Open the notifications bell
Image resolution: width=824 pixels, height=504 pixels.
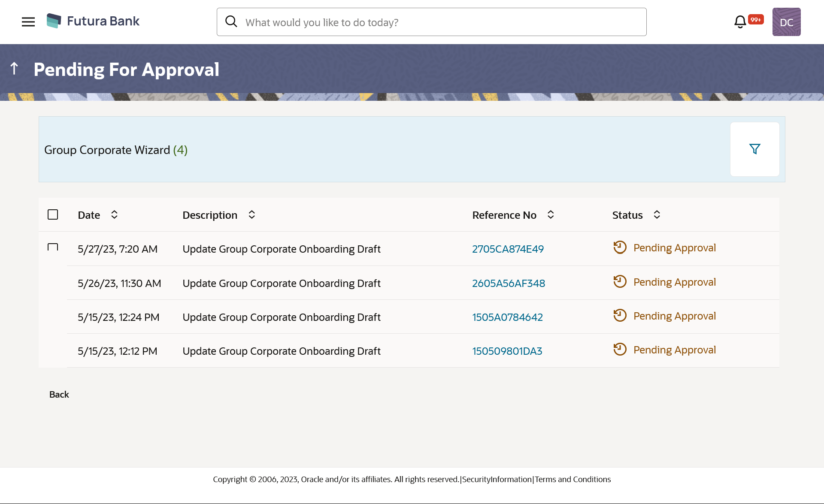click(x=740, y=22)
